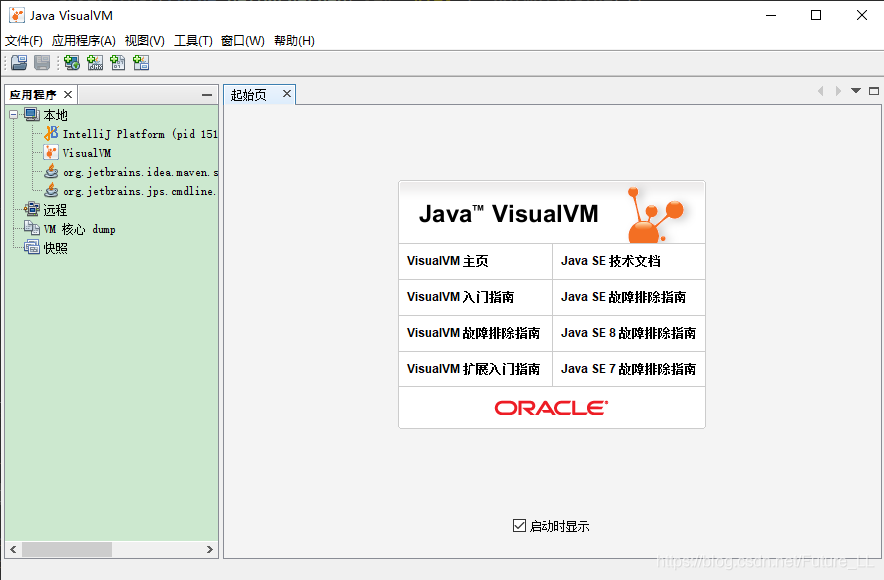Open the Java SE 7 故障排除指南 link
The image size is (884, 580).
pyautogui.click(x=628, y=369)
